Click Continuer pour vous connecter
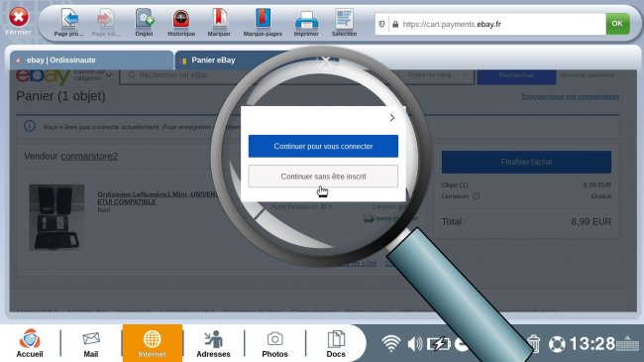This screenshot has height=362, width=644. point(323,146)
